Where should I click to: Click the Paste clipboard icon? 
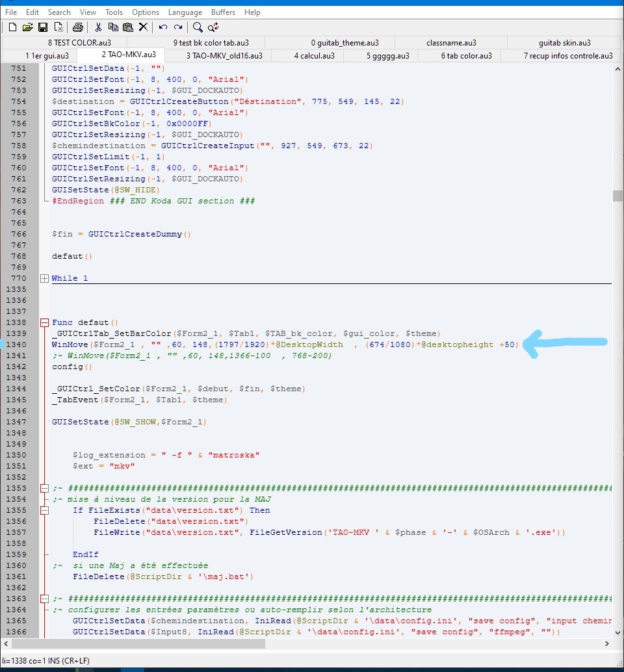click(128, 27)
